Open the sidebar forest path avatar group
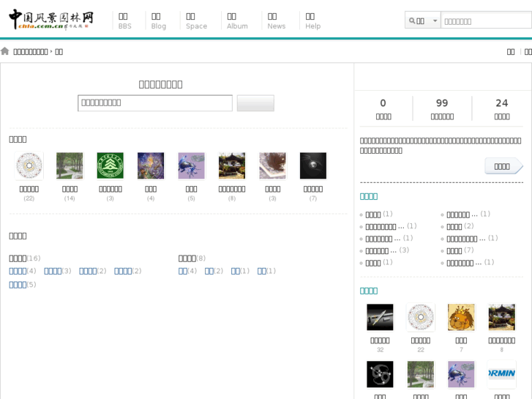532x399 pixels. pyautogui.click(x=420, y=374)
